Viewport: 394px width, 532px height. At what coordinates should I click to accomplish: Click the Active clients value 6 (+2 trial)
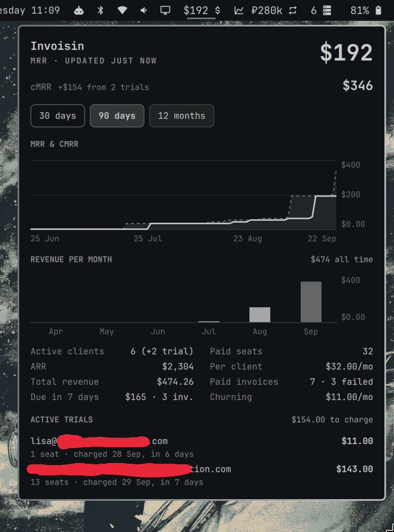pos(162,351)
